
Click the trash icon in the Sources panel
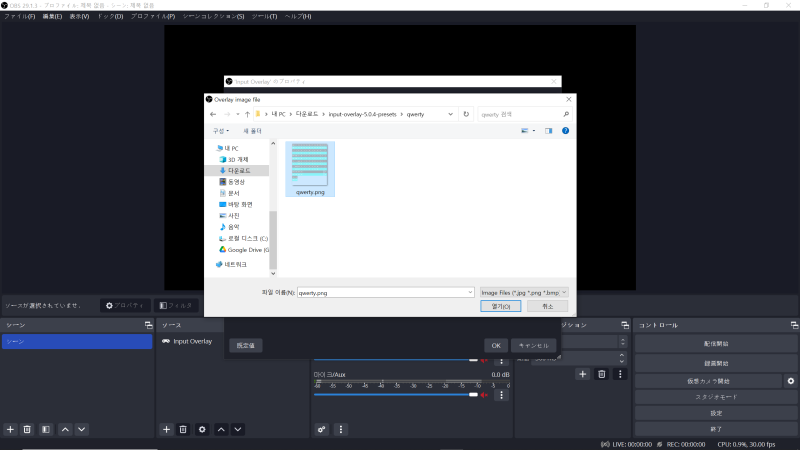click(183, 429)
